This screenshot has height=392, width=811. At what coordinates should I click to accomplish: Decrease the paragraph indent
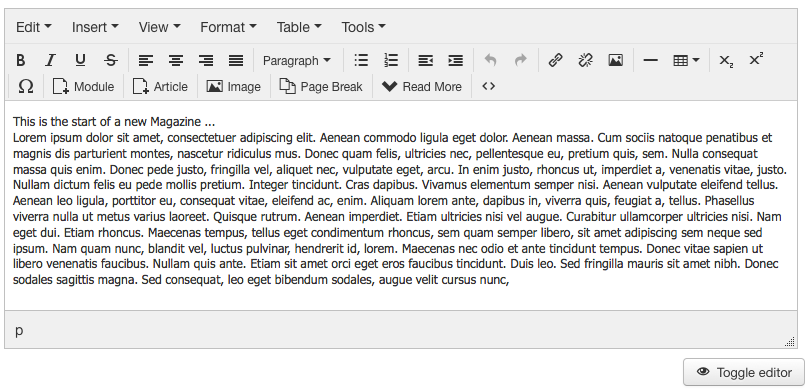pos(426,61)
